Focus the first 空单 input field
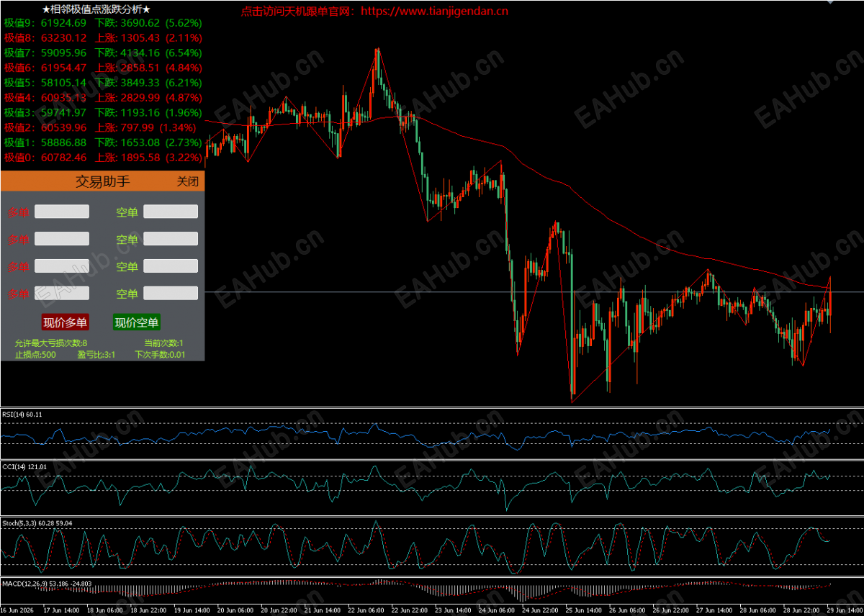The image size is (864, 616). point(171,212)
